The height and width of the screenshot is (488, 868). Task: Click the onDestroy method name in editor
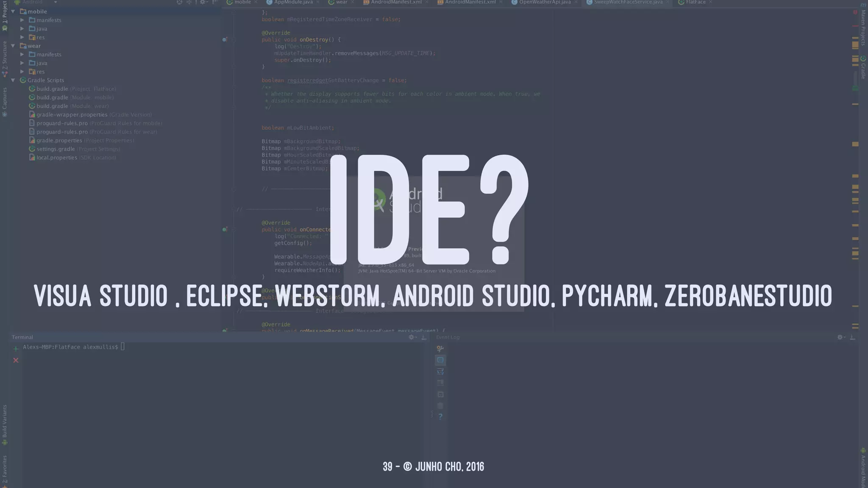click(x=314, y=39)
